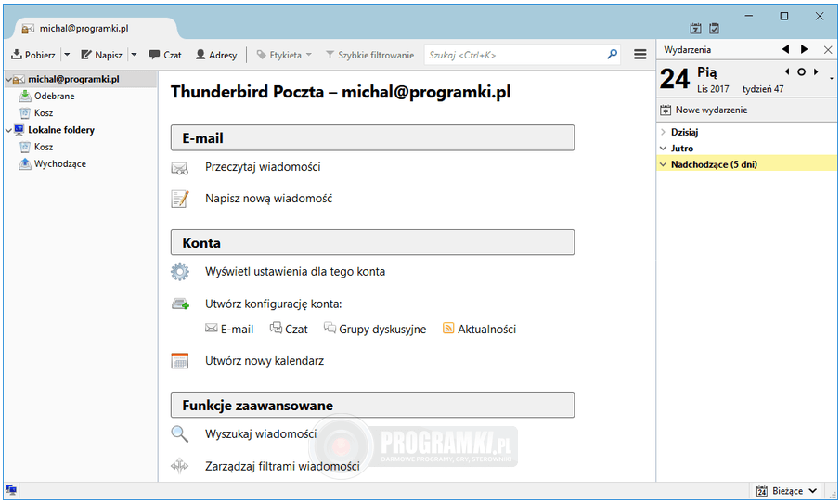The height and width of the screenshot is (504, 840).
Task: Jump to today circle button
Action: [x=801, y=71]
